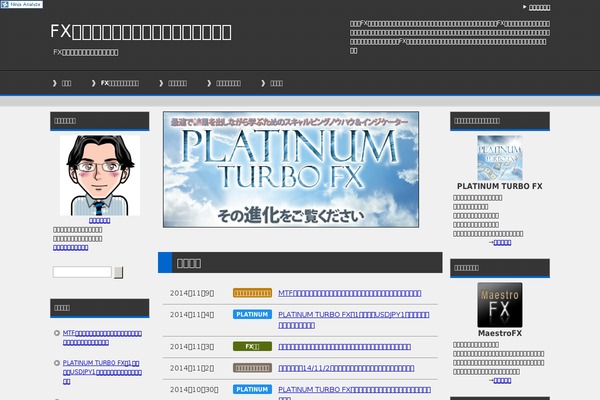This screenshot has height=400, width=600.
Task: Click the date text 2014/11/9 in news list
Action: click(192, 293)
